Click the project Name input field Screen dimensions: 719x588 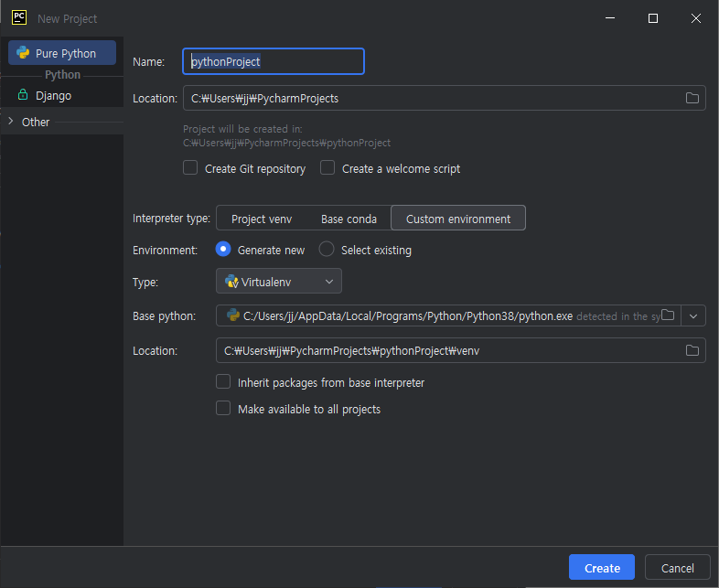click(x=274, y=61)
